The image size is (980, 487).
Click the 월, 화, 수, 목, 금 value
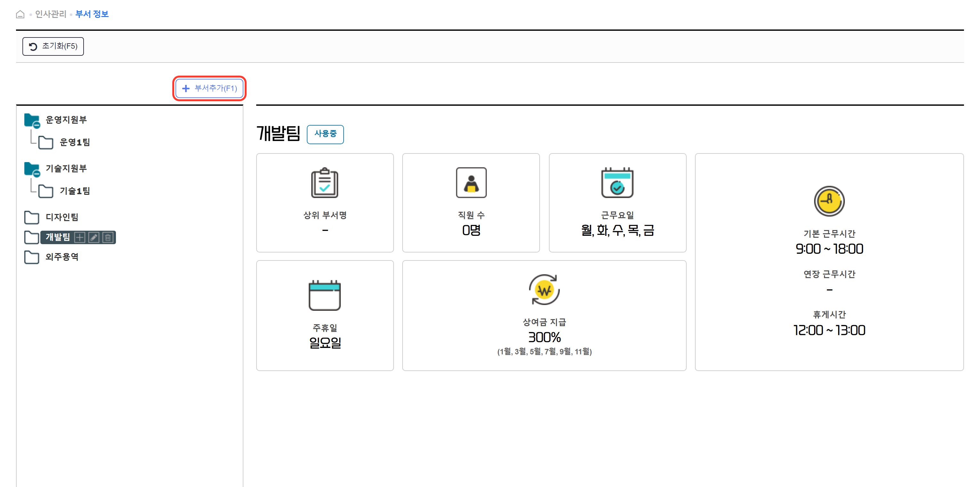(617, 231)
